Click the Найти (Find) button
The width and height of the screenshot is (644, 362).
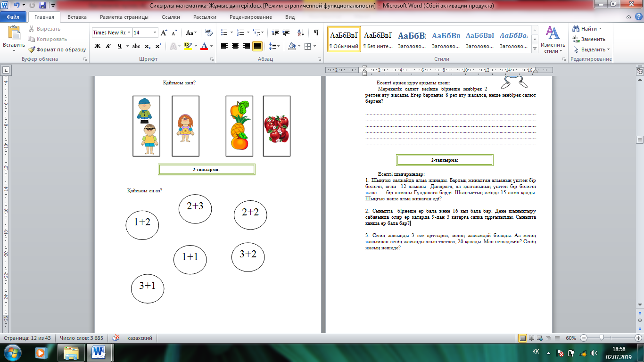tap(587, 29)
